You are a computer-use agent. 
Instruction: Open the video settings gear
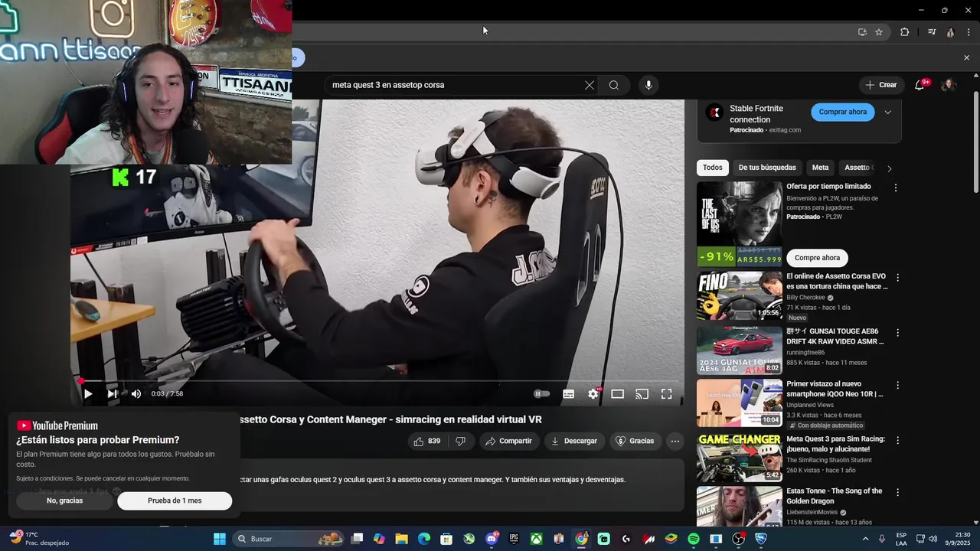click(593, 394)
